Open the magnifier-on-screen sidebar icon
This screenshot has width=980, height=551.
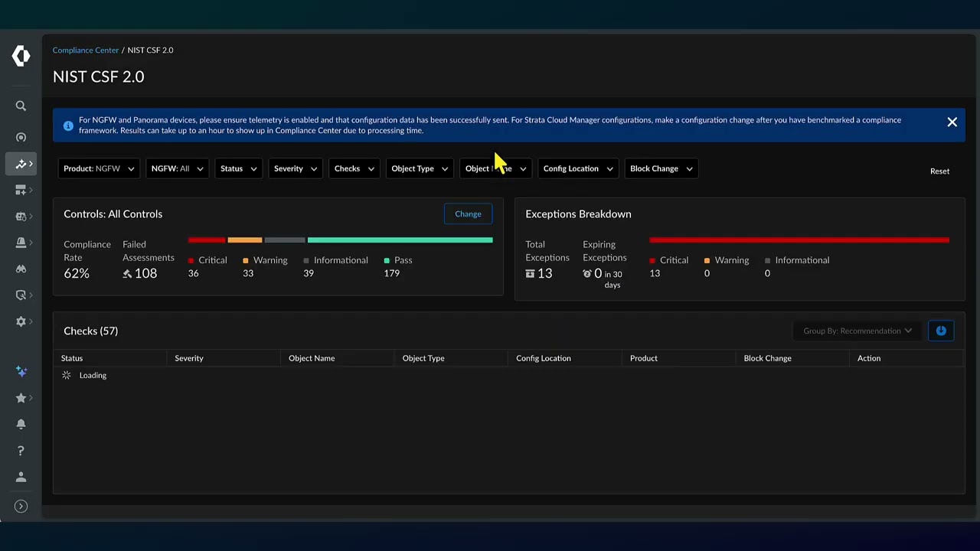[x=21, y=295]
